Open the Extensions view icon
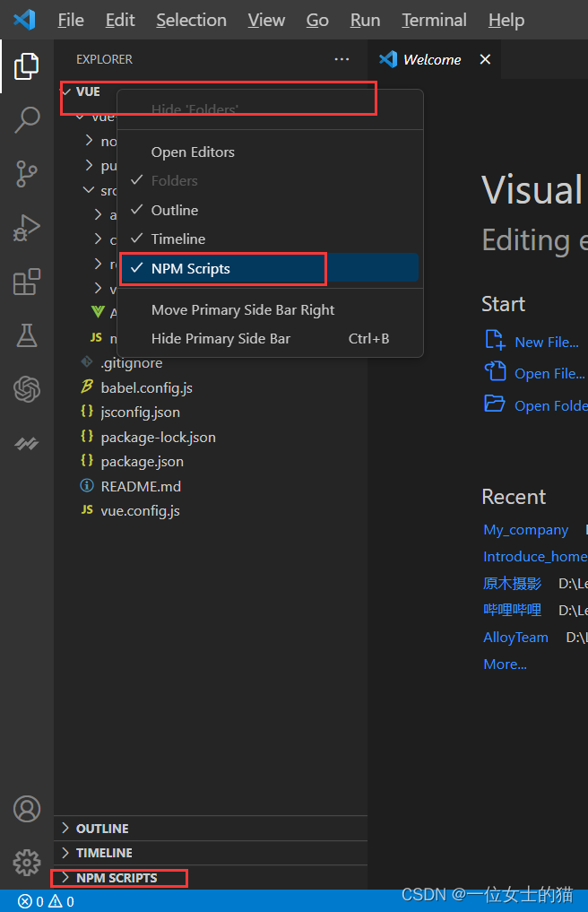Screen dimensions: 588x912 click(x=27, y=282)
